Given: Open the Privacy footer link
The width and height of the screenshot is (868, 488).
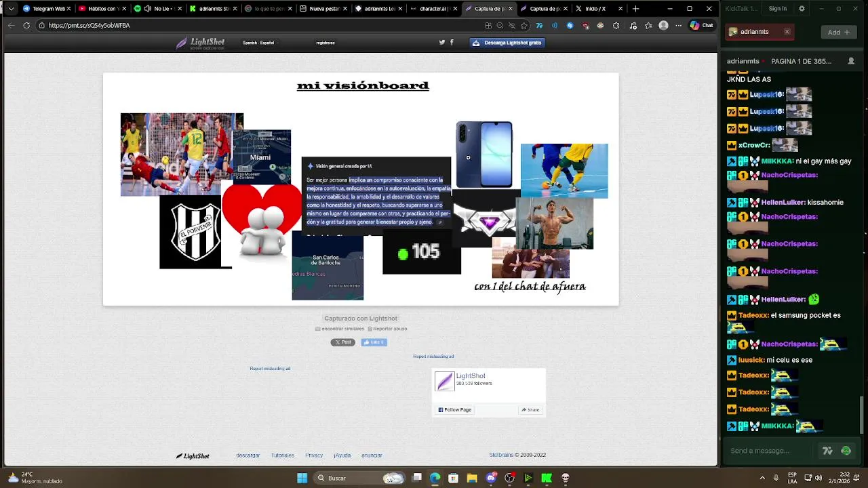Looking at the screenshot, I should point(314,455).
